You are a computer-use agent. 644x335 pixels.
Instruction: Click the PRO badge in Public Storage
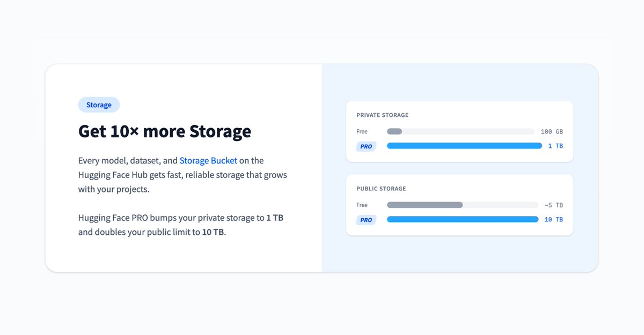point(366,220)
